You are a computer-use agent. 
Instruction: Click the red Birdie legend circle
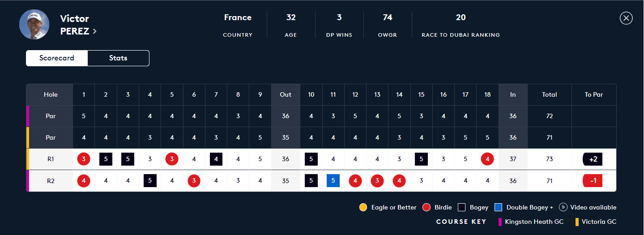click(x=426, y=207)
